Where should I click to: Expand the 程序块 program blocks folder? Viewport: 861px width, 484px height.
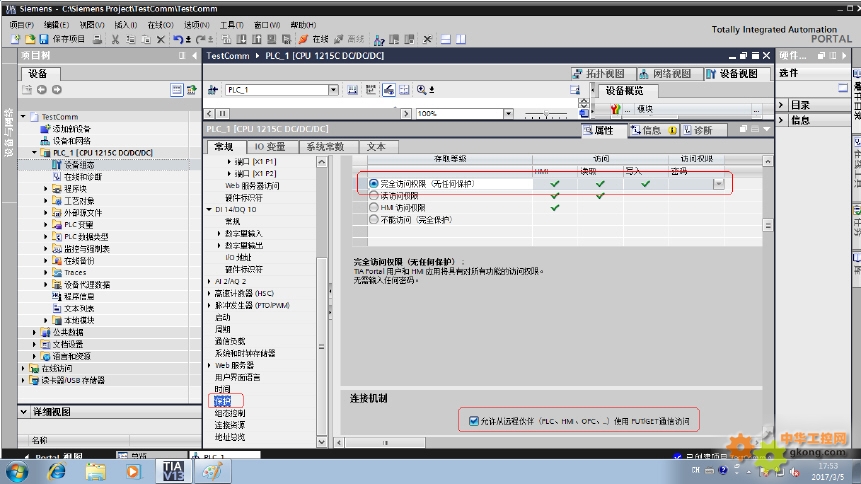pos(46,188)
